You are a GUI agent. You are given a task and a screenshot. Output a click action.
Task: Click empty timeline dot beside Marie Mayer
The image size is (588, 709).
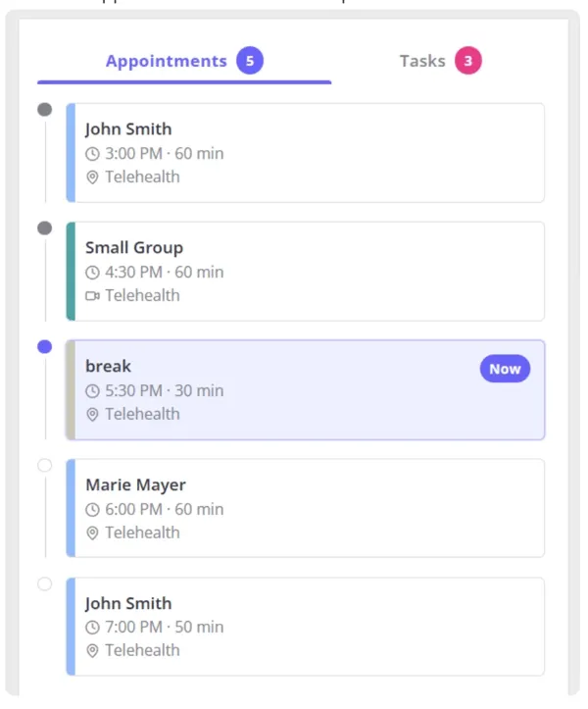click(45, 465)
